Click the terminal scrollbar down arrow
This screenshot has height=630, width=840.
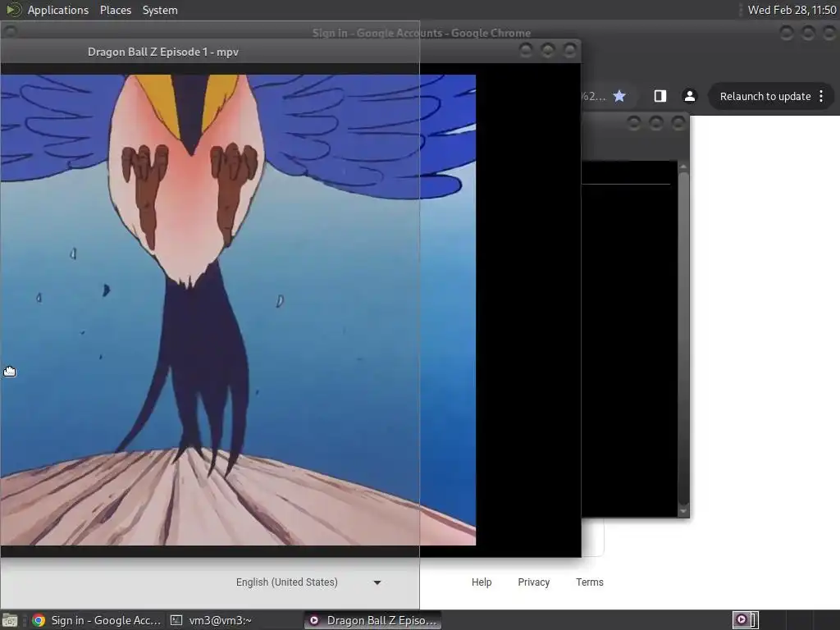point(683,511)
